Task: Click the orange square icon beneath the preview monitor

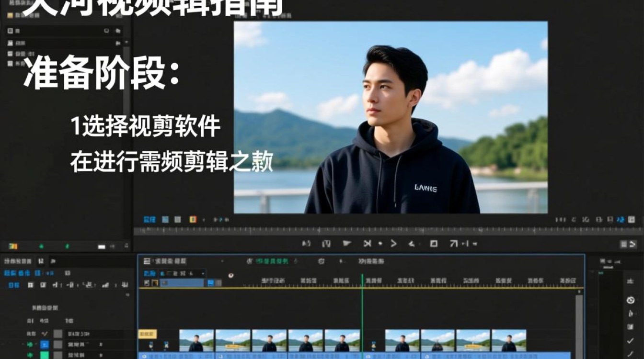Action: pyautogui.click(x=193, y=220)
